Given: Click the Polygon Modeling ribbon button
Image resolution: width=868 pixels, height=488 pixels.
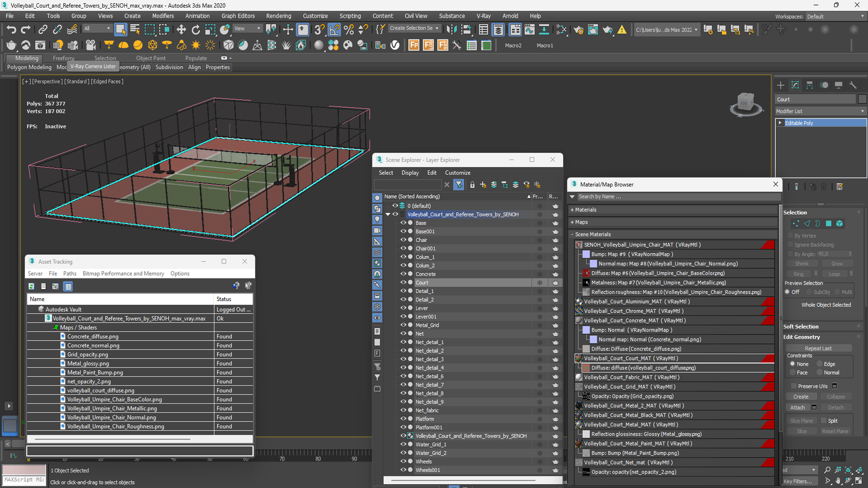Looking at the screenshot, I should click(29, 67).
